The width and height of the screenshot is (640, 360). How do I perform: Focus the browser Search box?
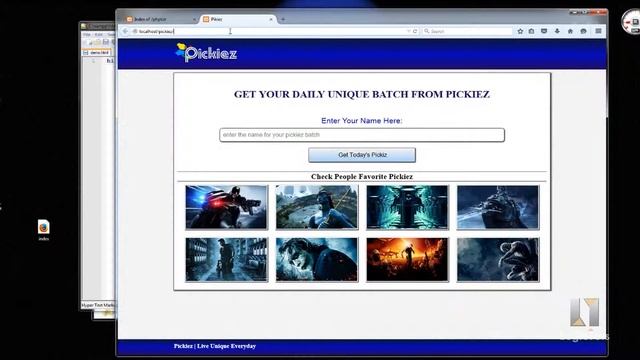(x=467, y=31)
